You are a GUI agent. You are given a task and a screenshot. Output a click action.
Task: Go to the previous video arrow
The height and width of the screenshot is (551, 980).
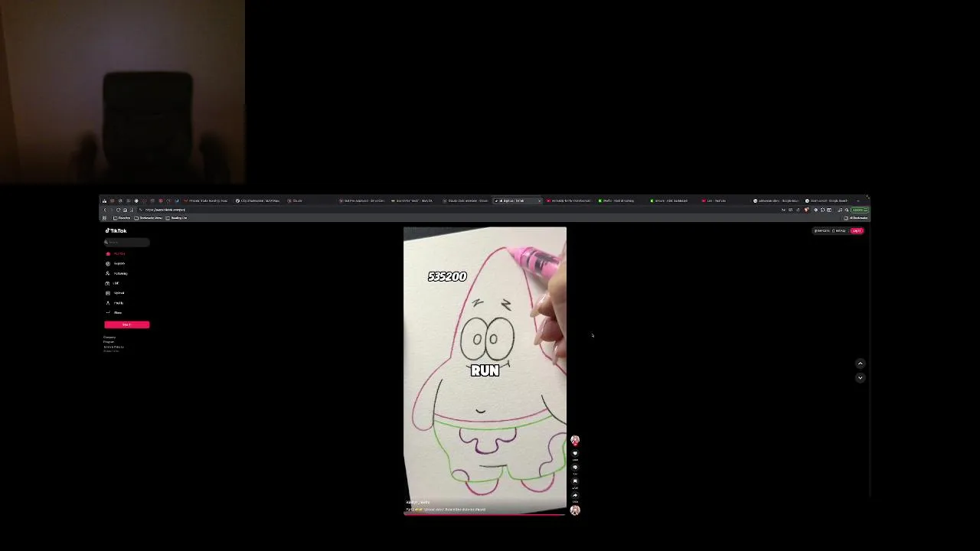tap(860, 364)
